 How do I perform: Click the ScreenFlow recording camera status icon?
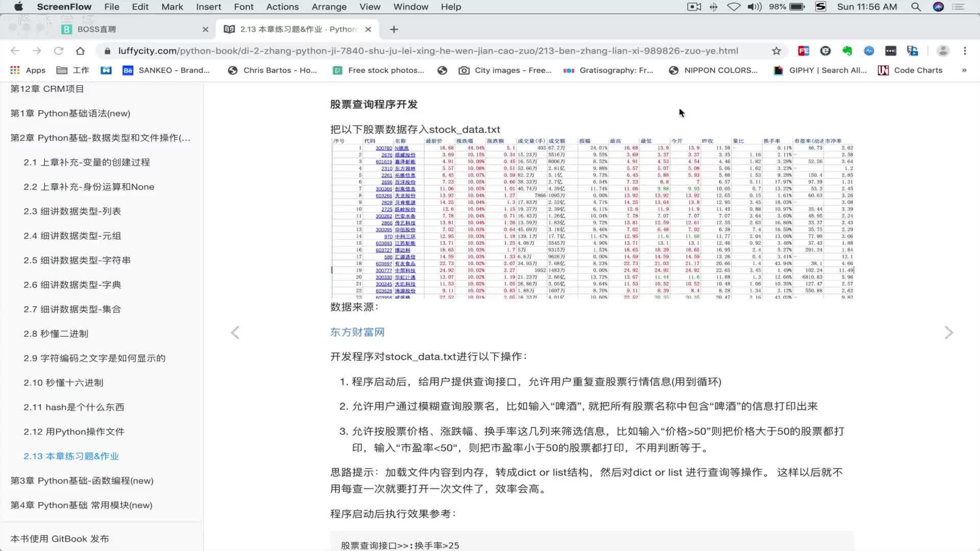[694, 7]
